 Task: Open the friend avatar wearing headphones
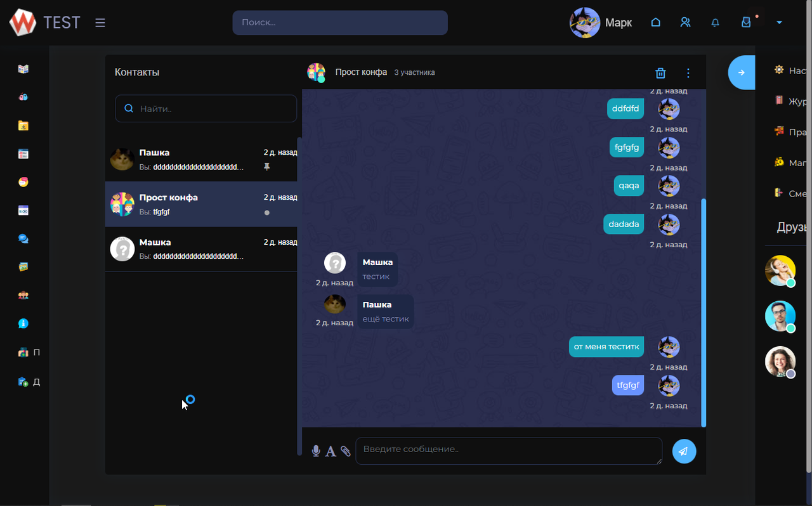click(780, 271)
